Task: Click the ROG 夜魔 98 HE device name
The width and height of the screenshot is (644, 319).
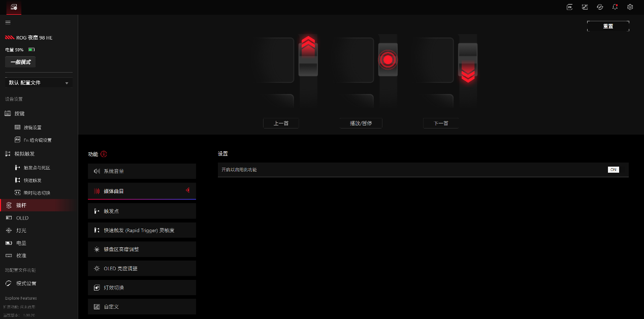Action: click(35, 38)
